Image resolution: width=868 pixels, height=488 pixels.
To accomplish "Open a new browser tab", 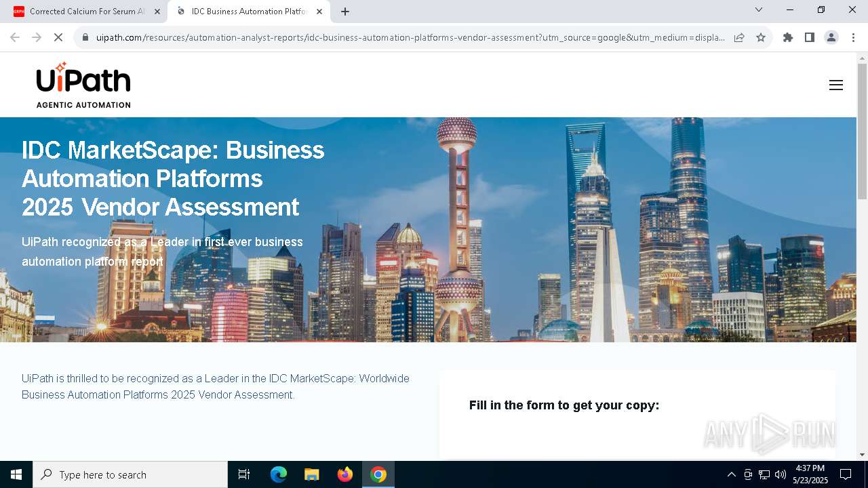I will click(345, 12).
